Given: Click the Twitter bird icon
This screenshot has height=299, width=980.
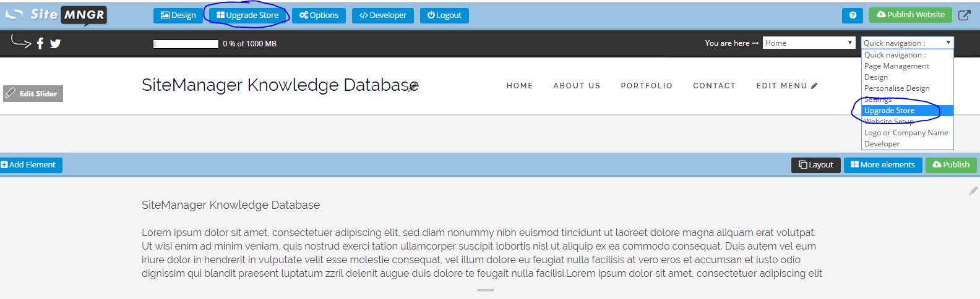Looking at the screenshot, I should [55, 43].
